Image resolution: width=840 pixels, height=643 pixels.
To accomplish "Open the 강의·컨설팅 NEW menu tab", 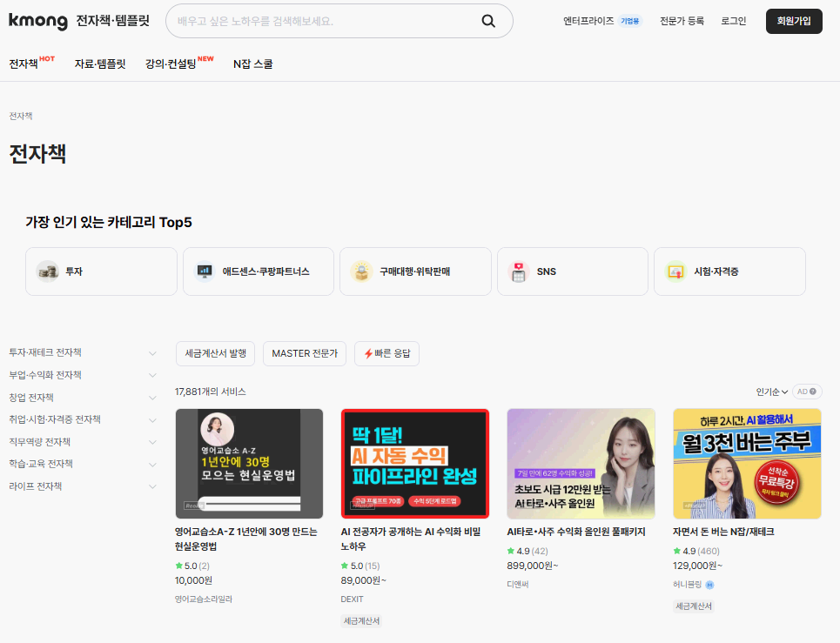I will point(179,64).
